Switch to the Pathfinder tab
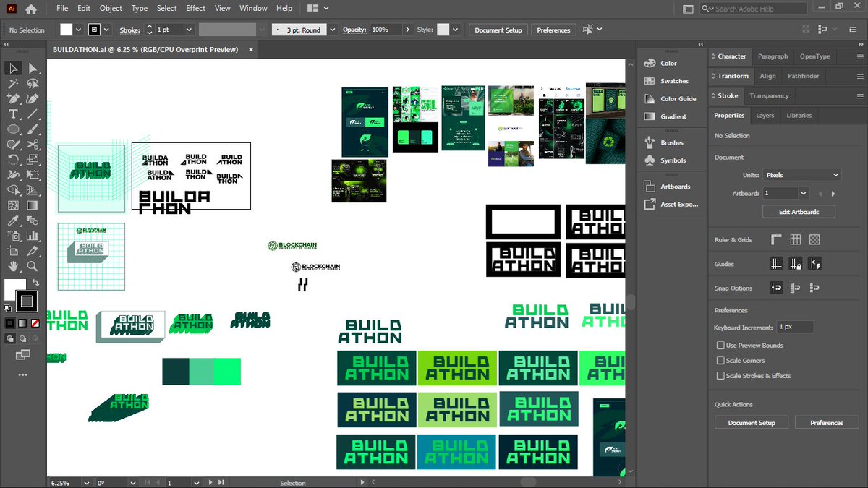868x488 pixels. pyautogui.click(x=804, y=76)
